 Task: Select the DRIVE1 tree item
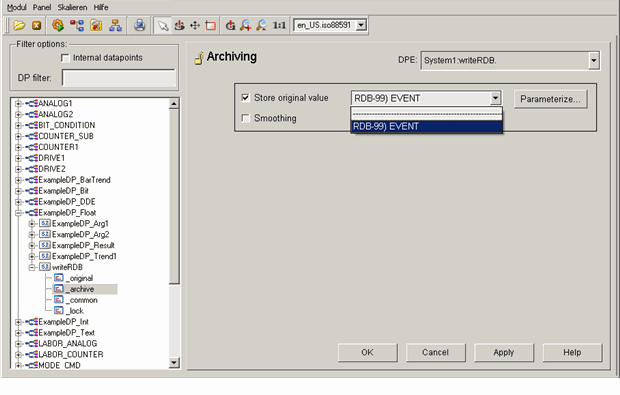tap(52, 158)
